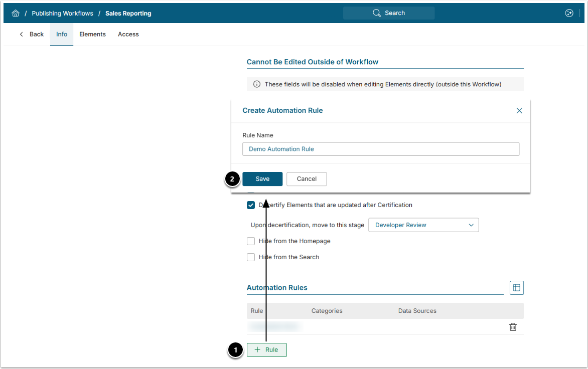Click the Rule Name input field
This screenshot has width=588, height=369.
click(x=381, y=149)
